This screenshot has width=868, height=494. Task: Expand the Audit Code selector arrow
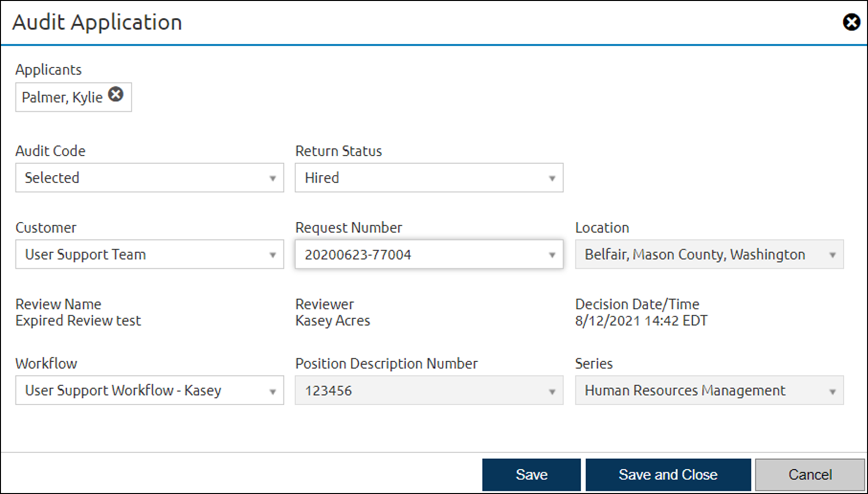tap(272, 178)
